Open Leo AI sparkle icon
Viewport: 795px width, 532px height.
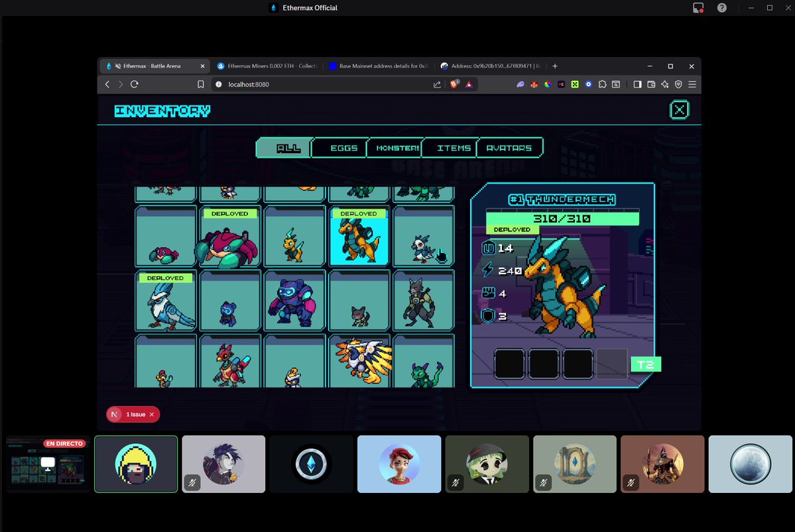(664, 84)
